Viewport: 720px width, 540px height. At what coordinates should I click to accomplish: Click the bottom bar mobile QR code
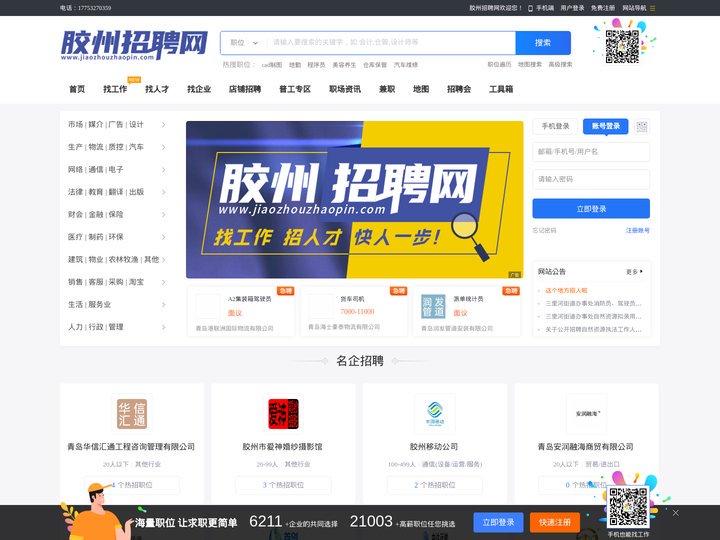tap(628, 506)
